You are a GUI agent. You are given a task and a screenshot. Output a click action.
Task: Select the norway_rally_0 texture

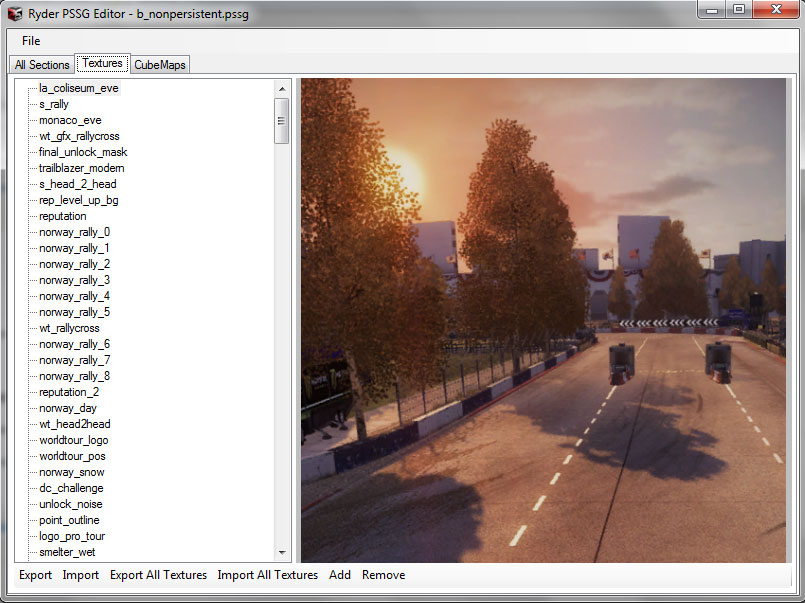(x=73, y=231)
